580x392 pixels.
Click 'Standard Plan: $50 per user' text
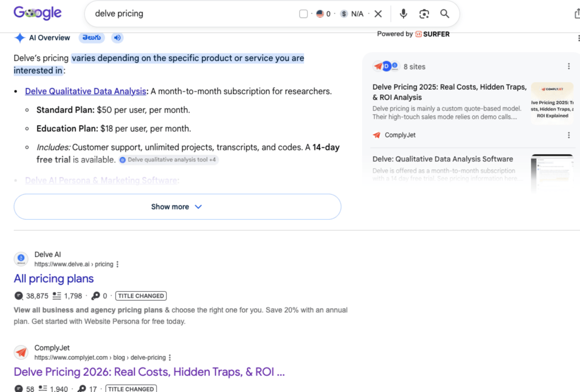click(113, 110)
